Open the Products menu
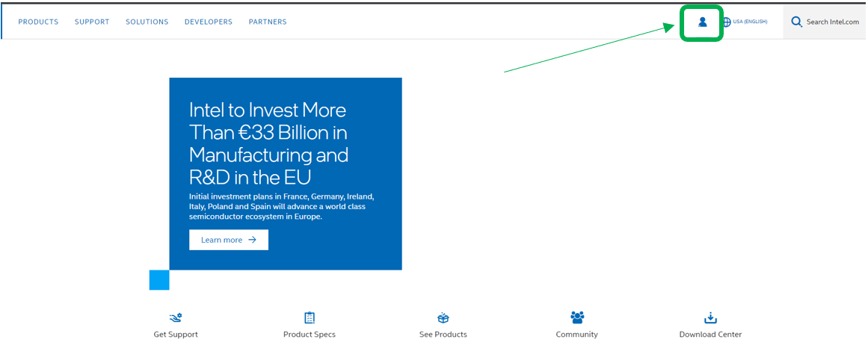This screenshot has height=357, width=868. click(38, 22)
